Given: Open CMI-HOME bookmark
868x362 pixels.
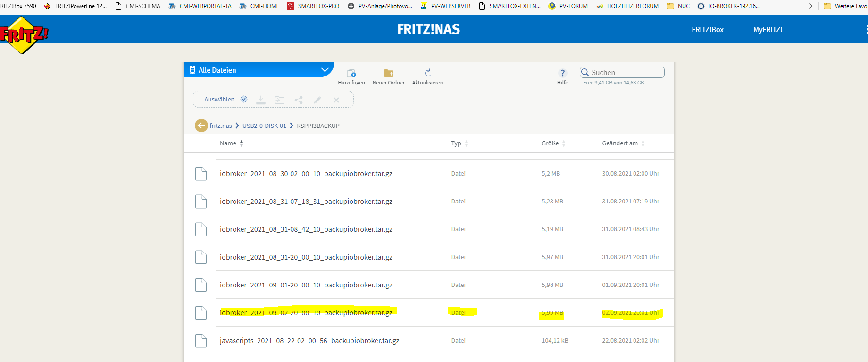Looking at the screenshot, I should [x=259, y=6].
